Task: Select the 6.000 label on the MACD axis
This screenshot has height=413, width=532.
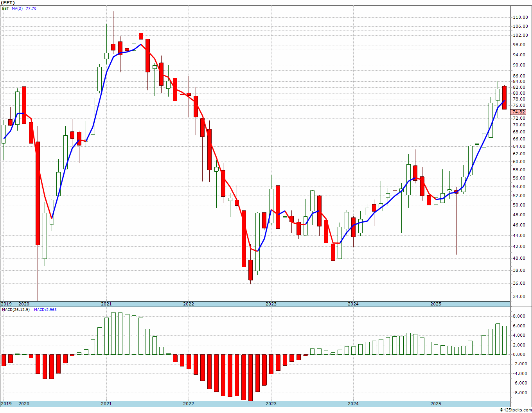Action: point(519,326)
